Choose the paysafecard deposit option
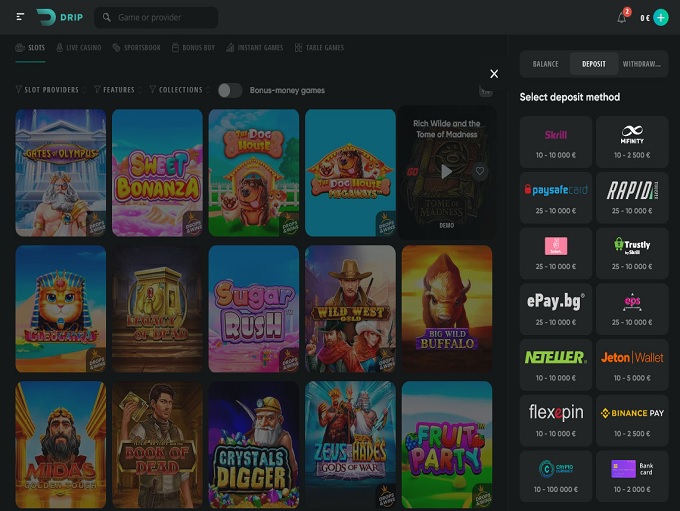This screenshot has width=680, height=511. (x=555, y=197)
